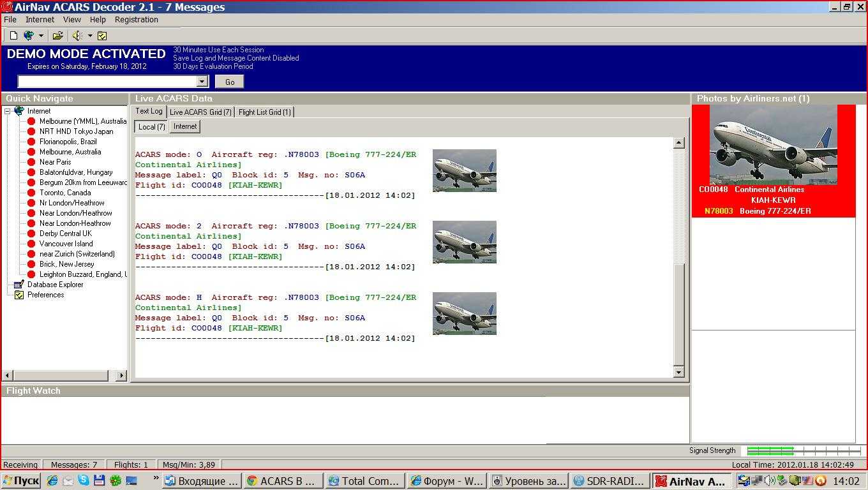Switch to the Text Log tab
Viewport: 868px width, 490px height.
click(149, 111)
